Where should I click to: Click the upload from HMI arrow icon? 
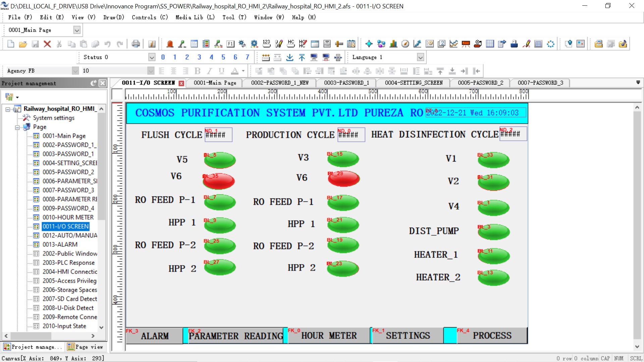coord(302,57)
